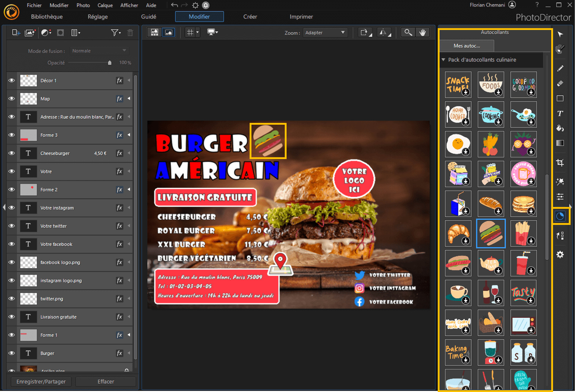Open the layer options list dropdown
Viewport: 575px width, 392px height.
click(76, 33)
